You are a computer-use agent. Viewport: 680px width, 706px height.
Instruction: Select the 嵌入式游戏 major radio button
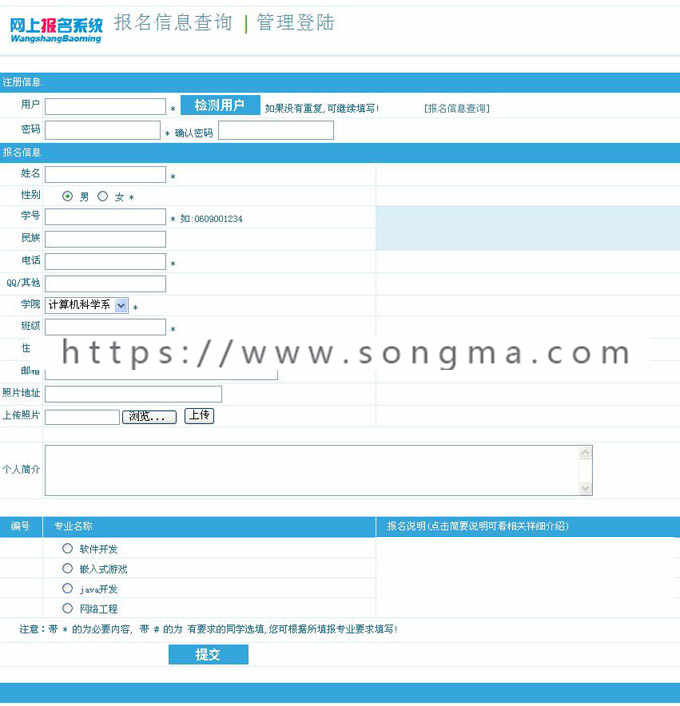coord(68,568)
